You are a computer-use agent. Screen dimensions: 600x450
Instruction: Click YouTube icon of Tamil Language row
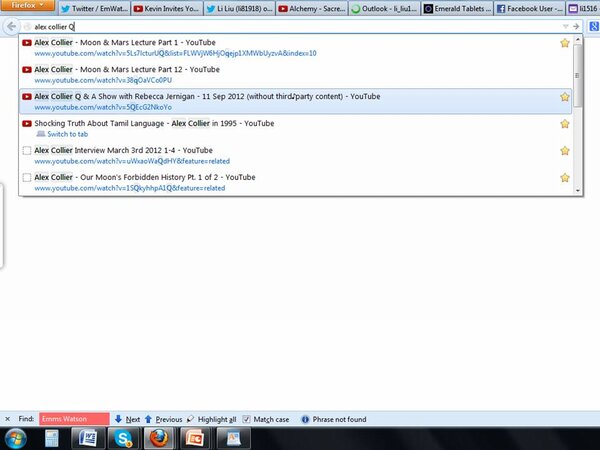[x=27, y=124]
